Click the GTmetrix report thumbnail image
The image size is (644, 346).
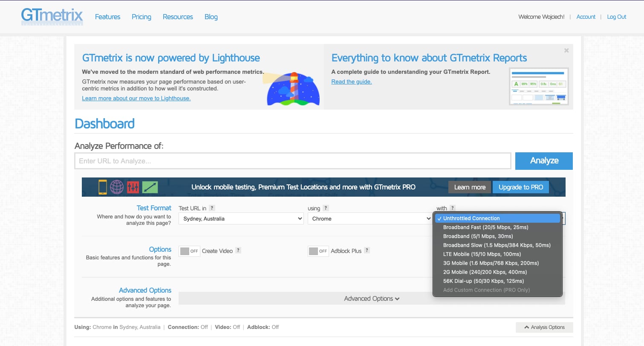pyautogui.click(x=539, y=86)
